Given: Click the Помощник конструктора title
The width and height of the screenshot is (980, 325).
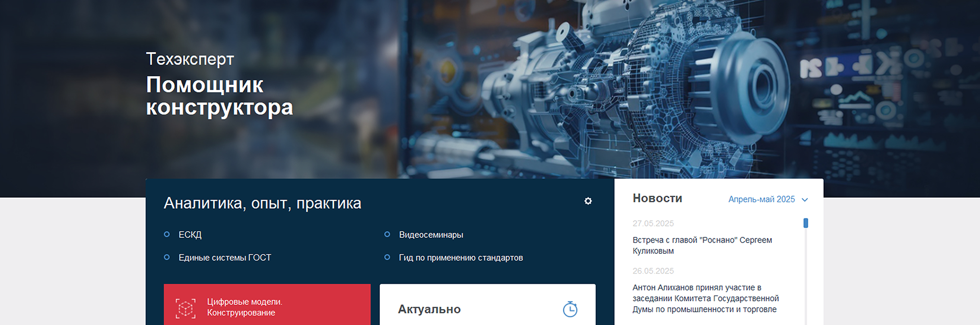Looking at the screenshot, I should [219, 96].
